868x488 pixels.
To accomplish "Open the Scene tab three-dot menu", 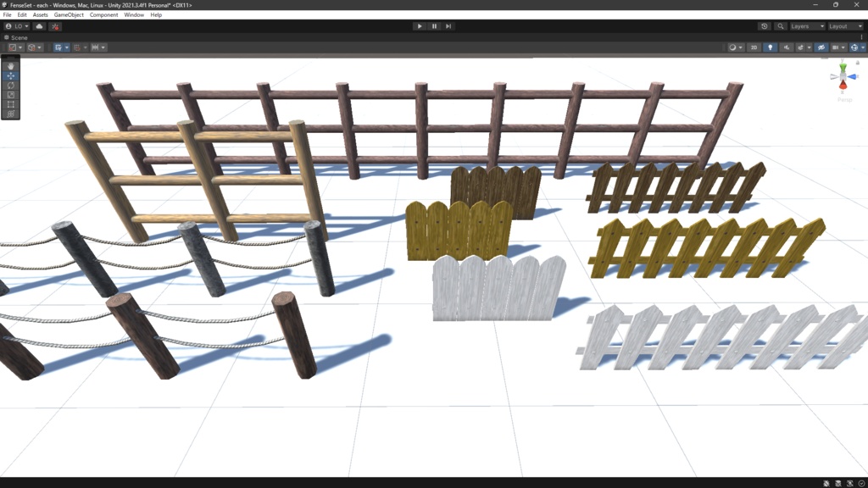I will pos(861,37).
